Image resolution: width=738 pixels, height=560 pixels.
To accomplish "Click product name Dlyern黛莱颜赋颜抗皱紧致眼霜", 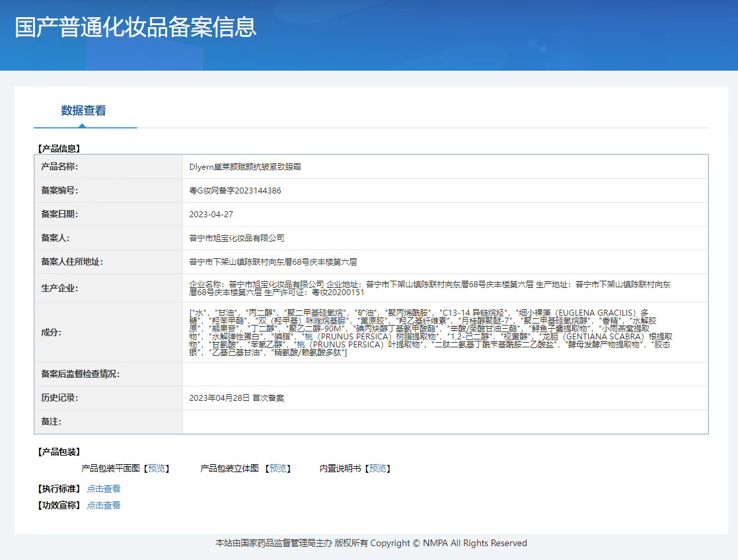I will point(244,166).
